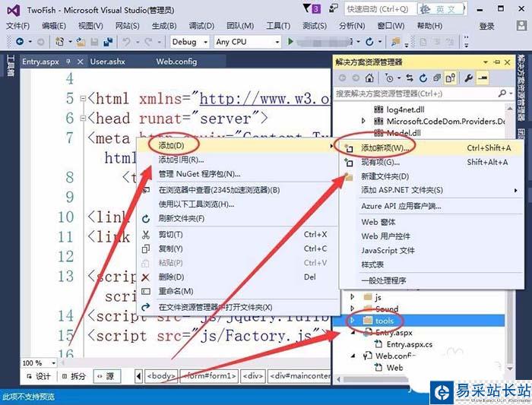Select log4net.dll in Solution Explorer

(x=405, y=109)
